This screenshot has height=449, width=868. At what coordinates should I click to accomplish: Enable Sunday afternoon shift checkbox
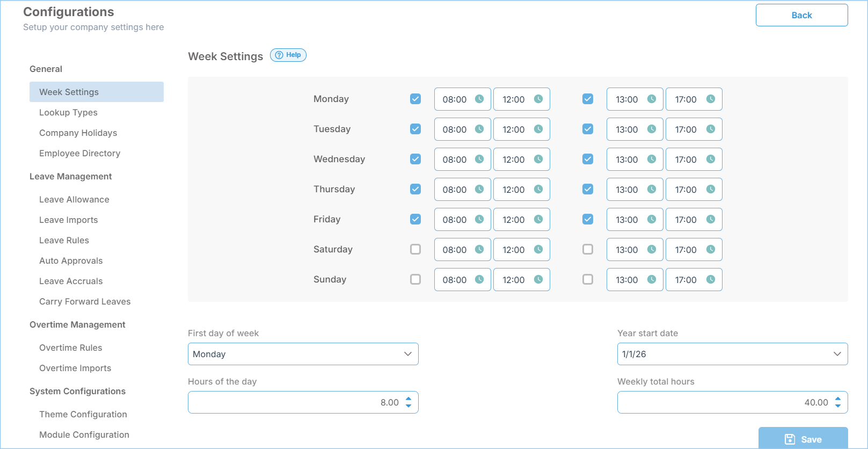pos(588,279)
